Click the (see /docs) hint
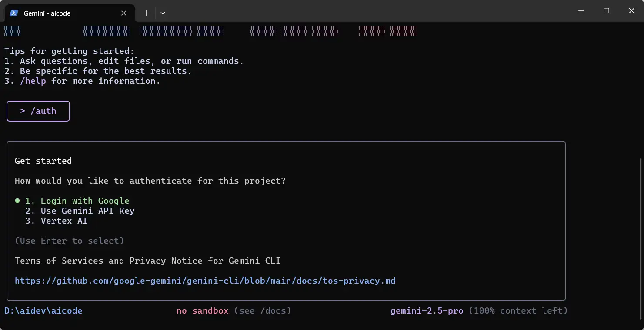 pyautogui.click(x=263, y=310)
